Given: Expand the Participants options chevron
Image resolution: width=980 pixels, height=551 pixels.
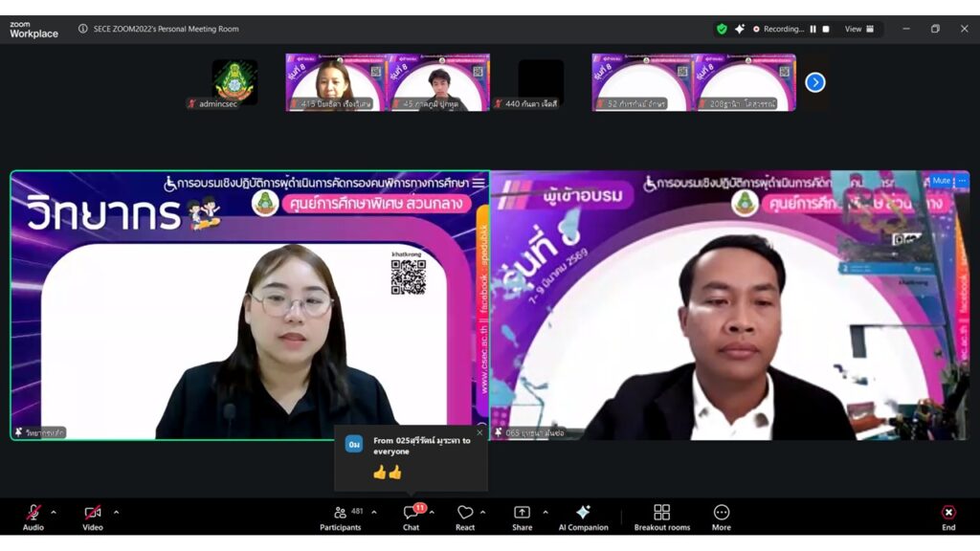Looking at the screenshot, I should pyautogui.click(x=373, y=512).
